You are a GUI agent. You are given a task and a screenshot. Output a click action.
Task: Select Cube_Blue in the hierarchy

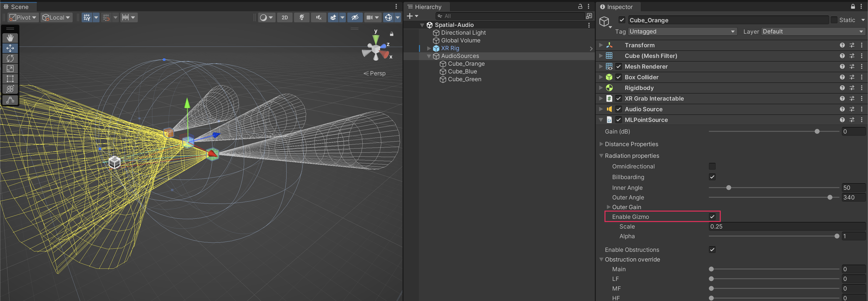pyautogui.click(x=462, y=71)
